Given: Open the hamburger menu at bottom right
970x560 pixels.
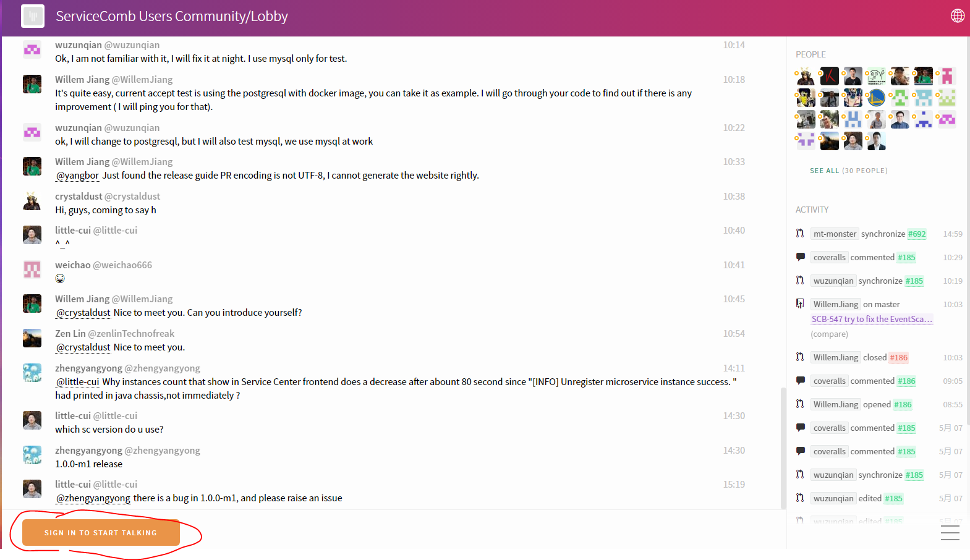Looking at the screenshot, I should click(x=950, y=532).
